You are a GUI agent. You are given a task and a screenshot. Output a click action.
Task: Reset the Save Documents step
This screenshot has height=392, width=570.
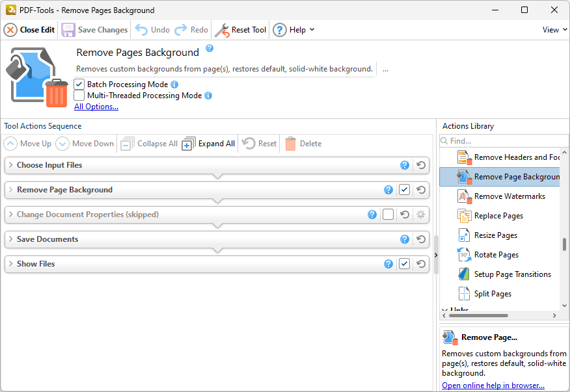[421, 239]
